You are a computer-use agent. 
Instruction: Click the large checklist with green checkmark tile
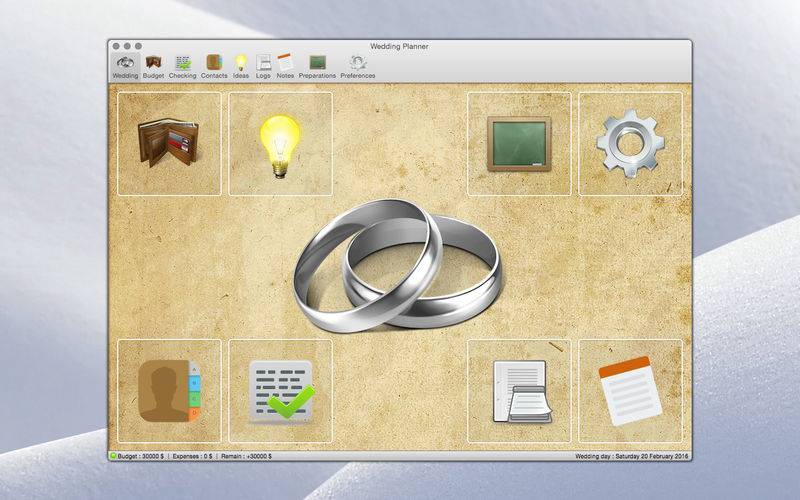click(x=281, y=391)
